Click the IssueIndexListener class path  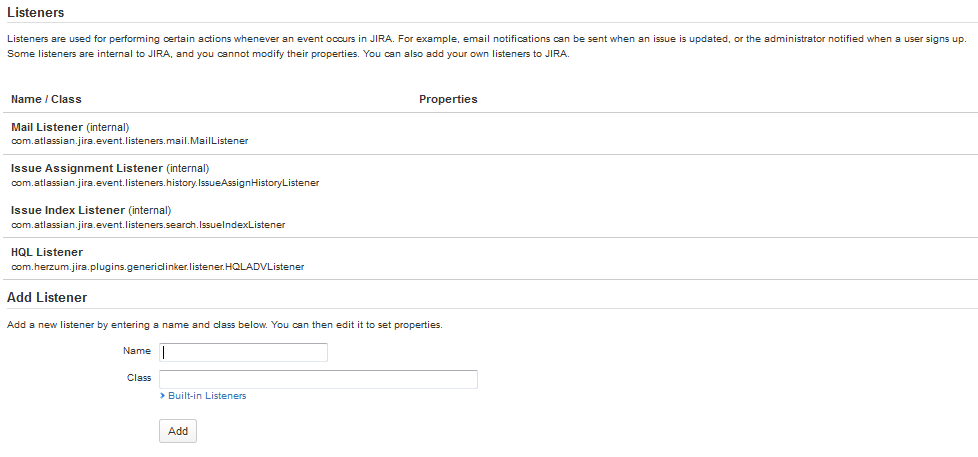148,225
